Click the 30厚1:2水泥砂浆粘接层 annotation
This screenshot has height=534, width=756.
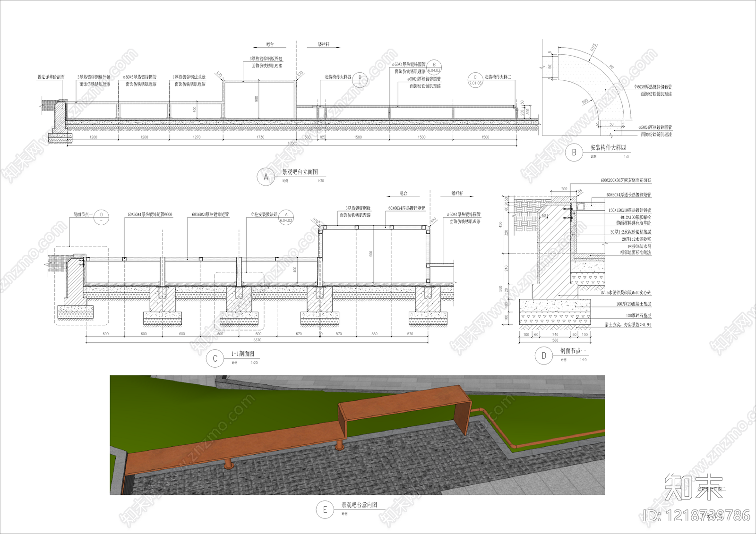(631, 232)
